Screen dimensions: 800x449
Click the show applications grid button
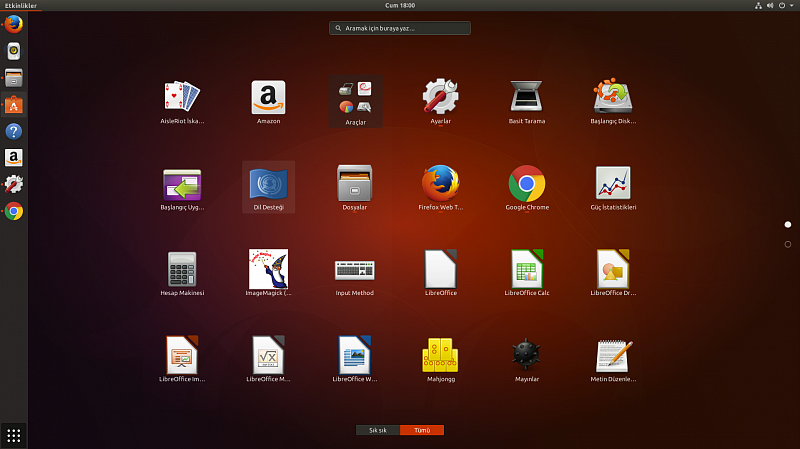14,436
